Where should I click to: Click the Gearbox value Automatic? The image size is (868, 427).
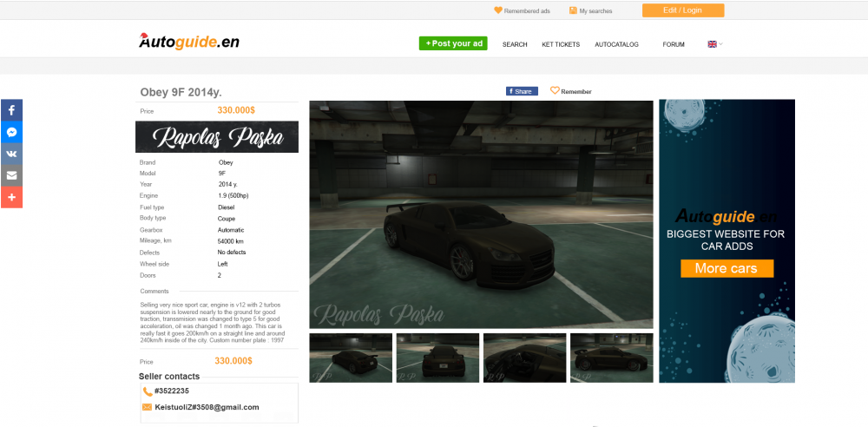231,230
